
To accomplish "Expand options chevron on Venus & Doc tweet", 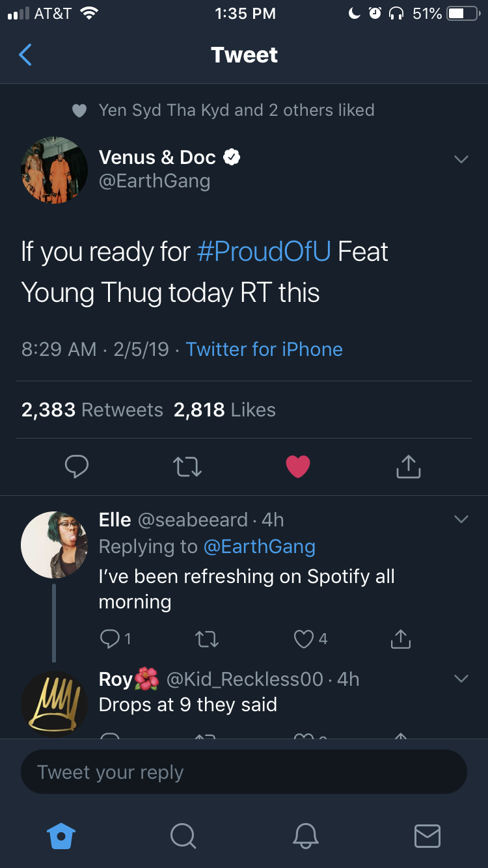I will (461, 159).
